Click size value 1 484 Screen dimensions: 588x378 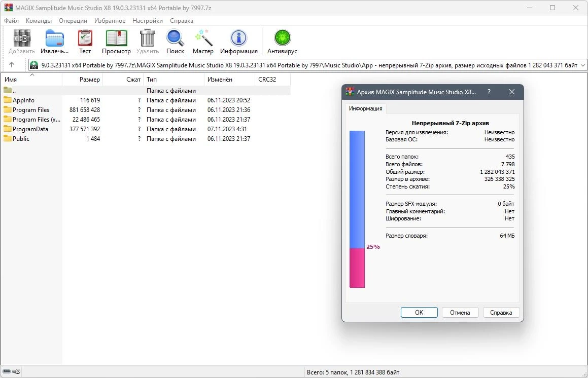point(93,139)
